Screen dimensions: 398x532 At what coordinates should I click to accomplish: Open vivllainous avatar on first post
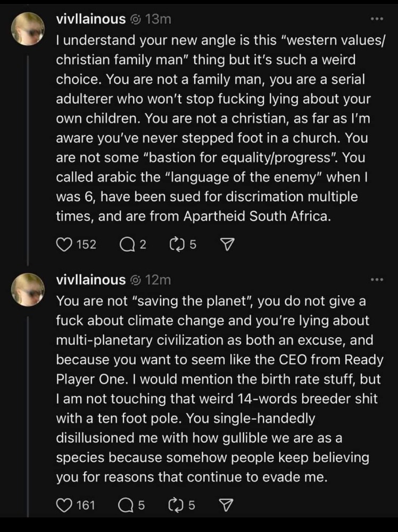(28, 29)
